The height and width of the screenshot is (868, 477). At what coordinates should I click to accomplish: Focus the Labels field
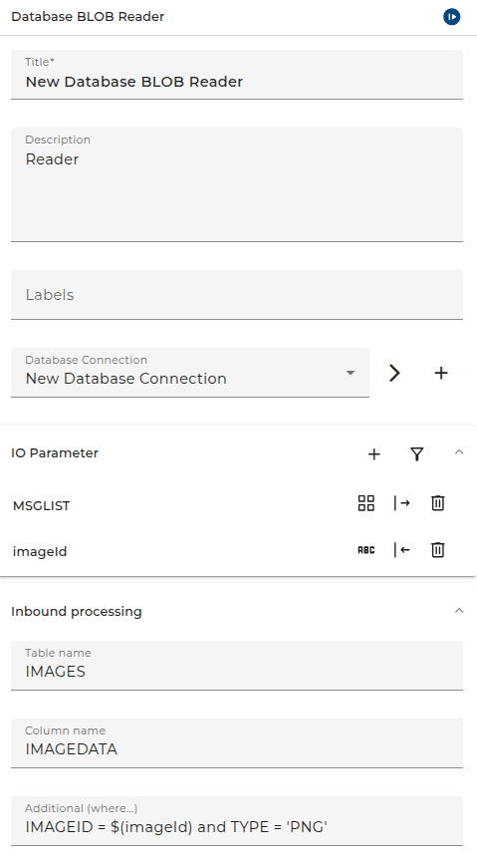click(237, 295)
